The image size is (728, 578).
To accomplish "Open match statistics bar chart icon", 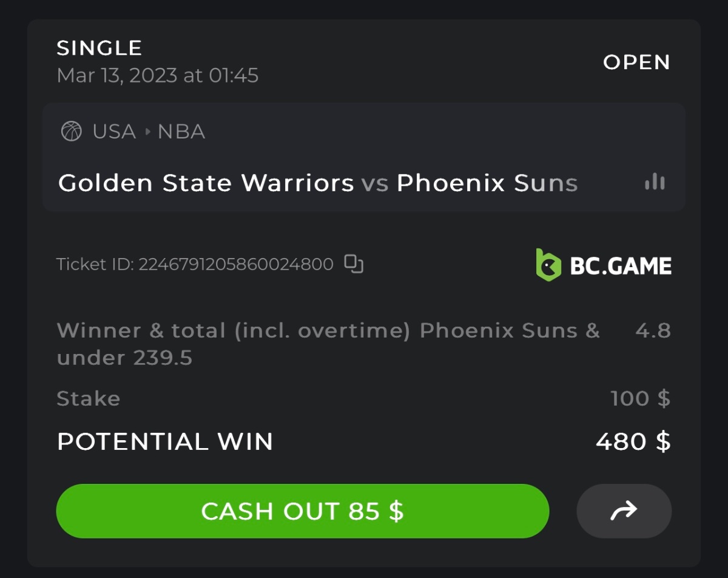I will coord(655,182).
